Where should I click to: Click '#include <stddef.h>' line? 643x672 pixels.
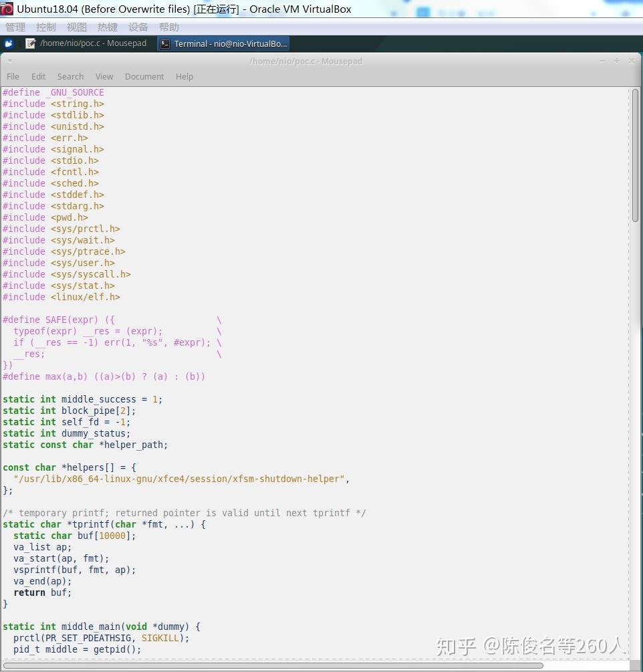(53, 195)
